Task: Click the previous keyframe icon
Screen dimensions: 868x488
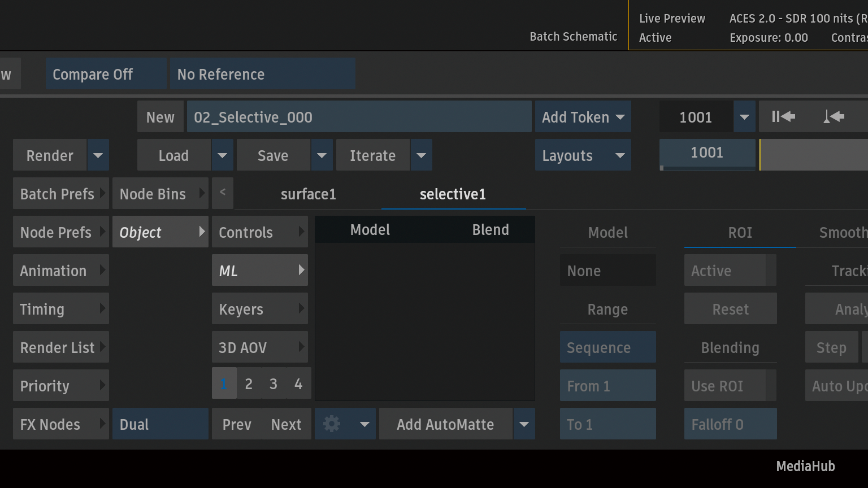Action: click(834, 117)
